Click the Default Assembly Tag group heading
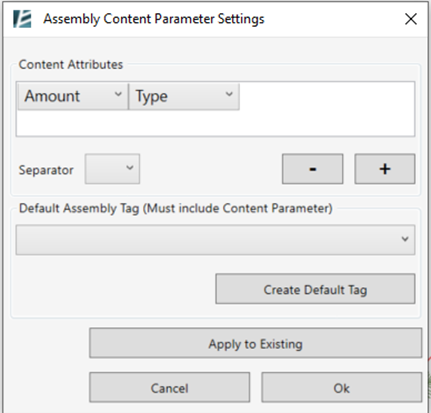The width and height of the screenshot is (431, 413). [x=176, y=208]
